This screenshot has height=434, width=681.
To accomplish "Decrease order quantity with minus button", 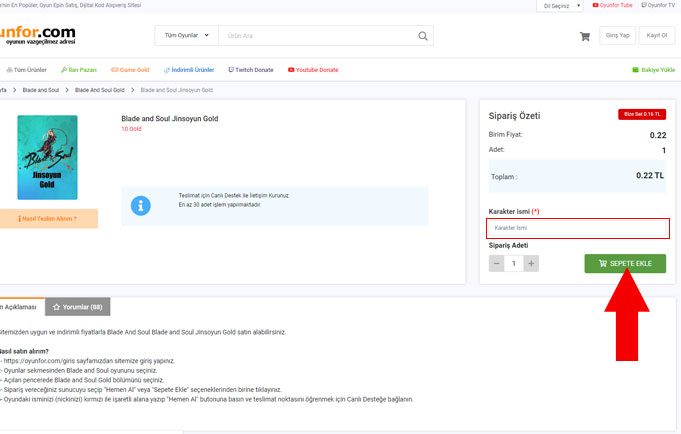I will 497,264.
